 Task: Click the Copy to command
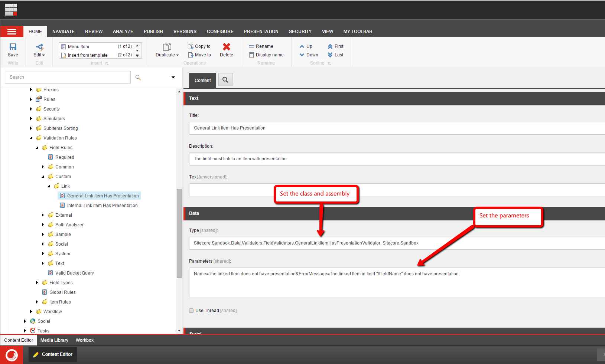[199, 46]
